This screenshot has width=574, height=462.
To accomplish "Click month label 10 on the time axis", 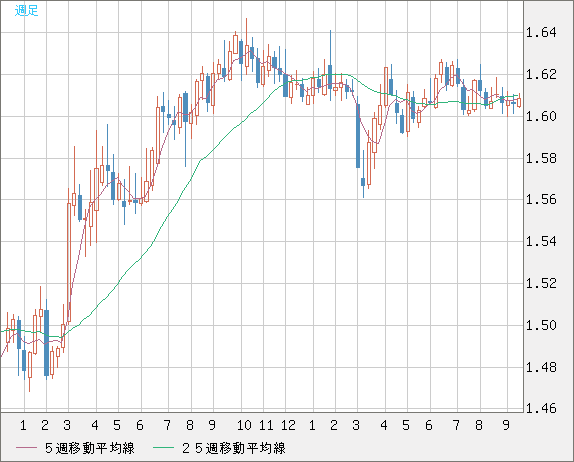I will click(244, 425).
